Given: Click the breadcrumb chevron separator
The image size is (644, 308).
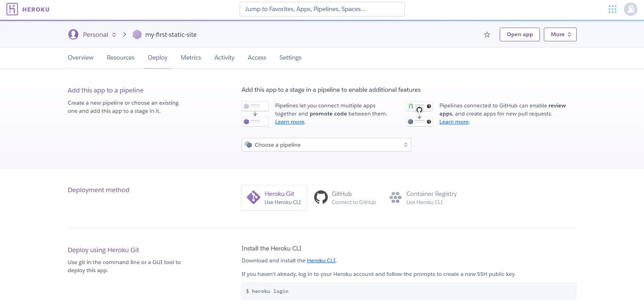Looking at the screenshot, I should point(125,34).
